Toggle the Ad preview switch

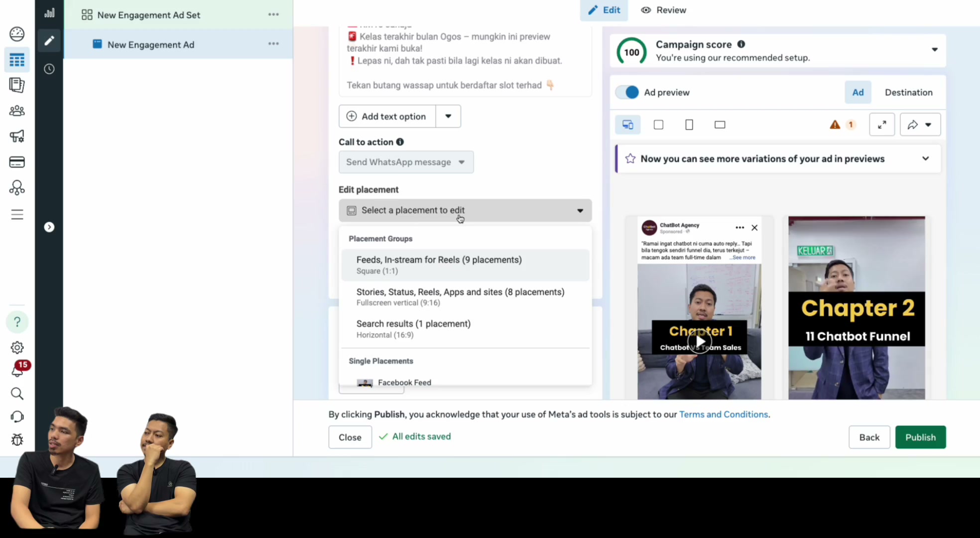click(627, 92)
